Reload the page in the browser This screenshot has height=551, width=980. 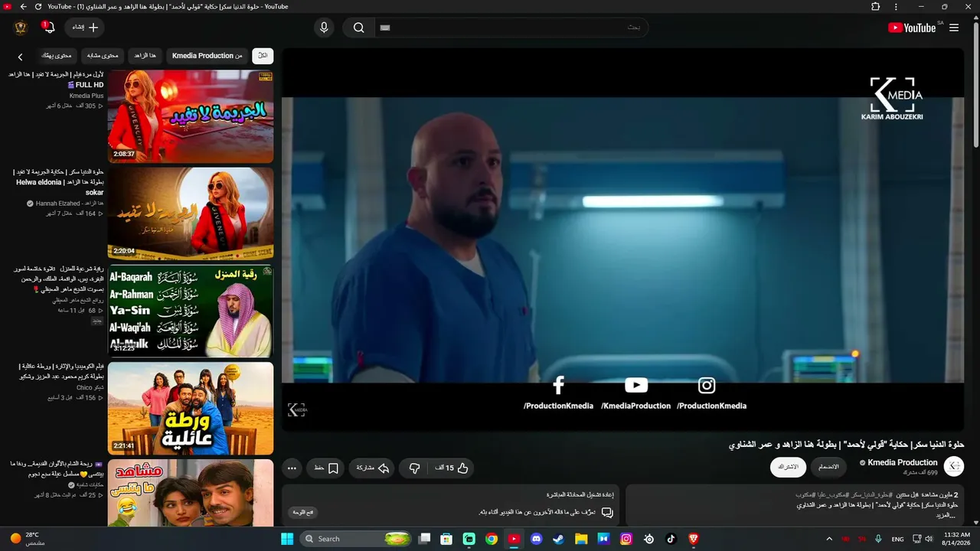coord(38,7)
